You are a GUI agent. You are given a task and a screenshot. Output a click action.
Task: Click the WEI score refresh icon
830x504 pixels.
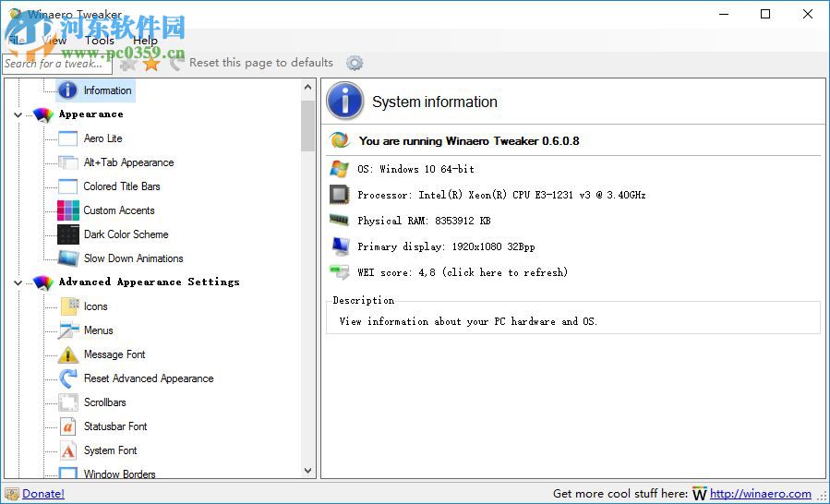tap(340, 272)
